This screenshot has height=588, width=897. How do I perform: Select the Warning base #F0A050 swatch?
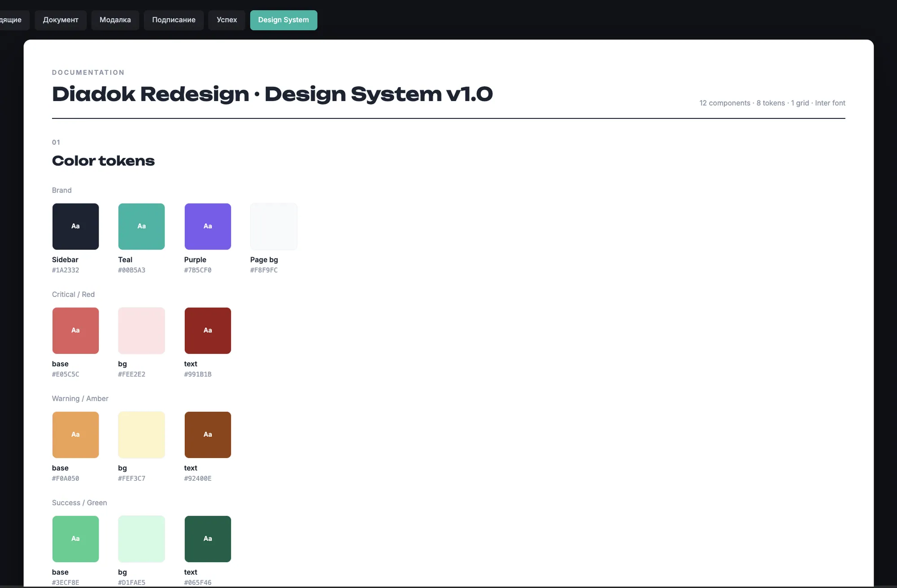coord(75,435)
